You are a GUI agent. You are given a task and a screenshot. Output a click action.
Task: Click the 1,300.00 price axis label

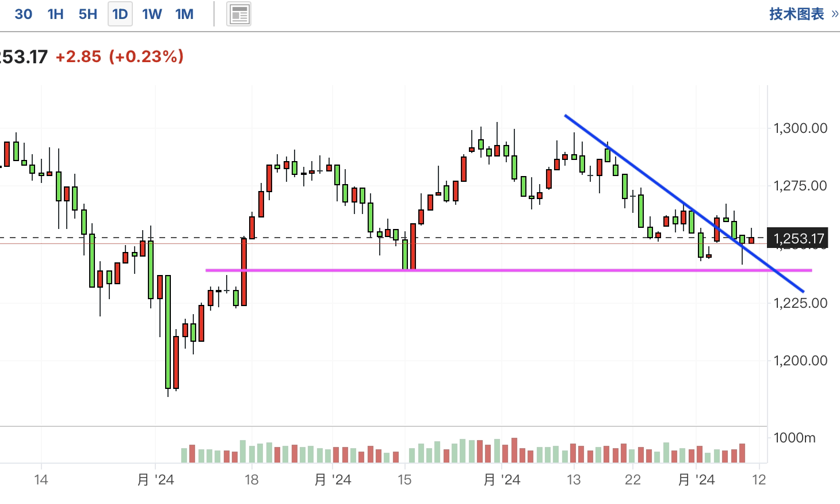point(800,128)
